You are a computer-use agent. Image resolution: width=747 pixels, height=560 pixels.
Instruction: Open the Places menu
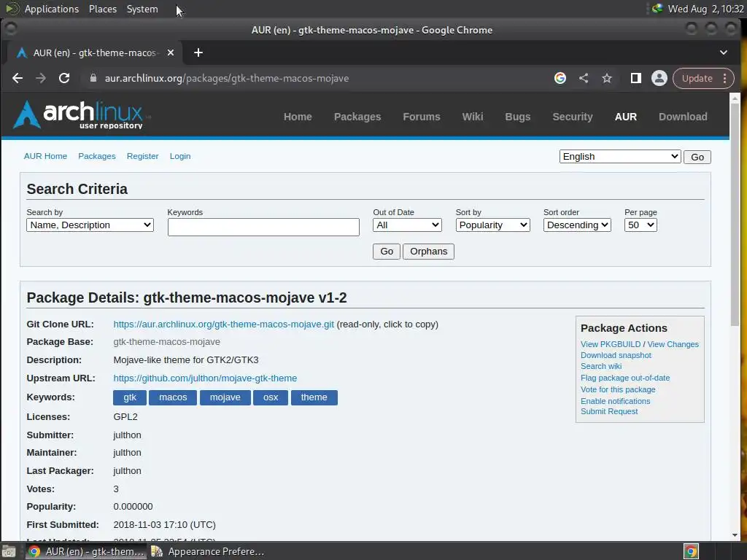[x=103, y=9]
